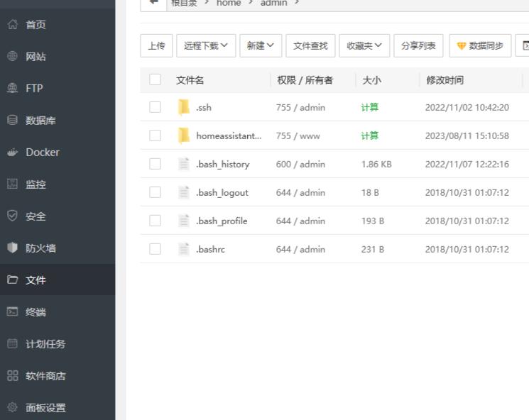Viewport: 529px width, 420px height.
Task: Select the .bash_profile row checkbox
Action: coord(156,221)
